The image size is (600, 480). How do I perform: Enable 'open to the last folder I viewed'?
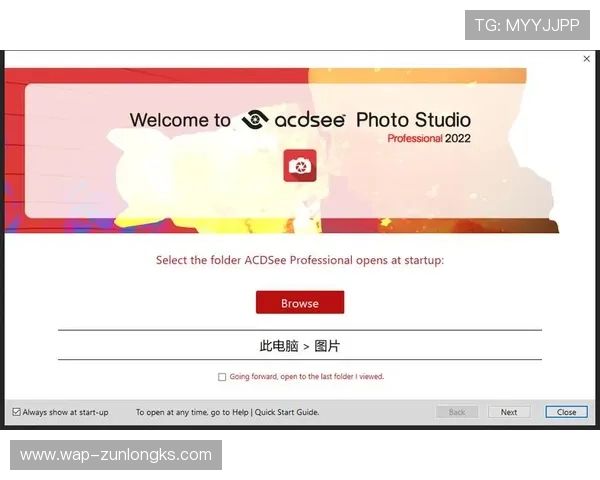[x=222, y=377]
